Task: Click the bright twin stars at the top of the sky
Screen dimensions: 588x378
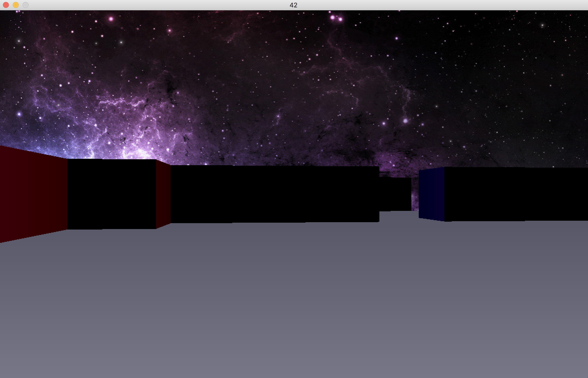Action: click(x=336, y=18)
